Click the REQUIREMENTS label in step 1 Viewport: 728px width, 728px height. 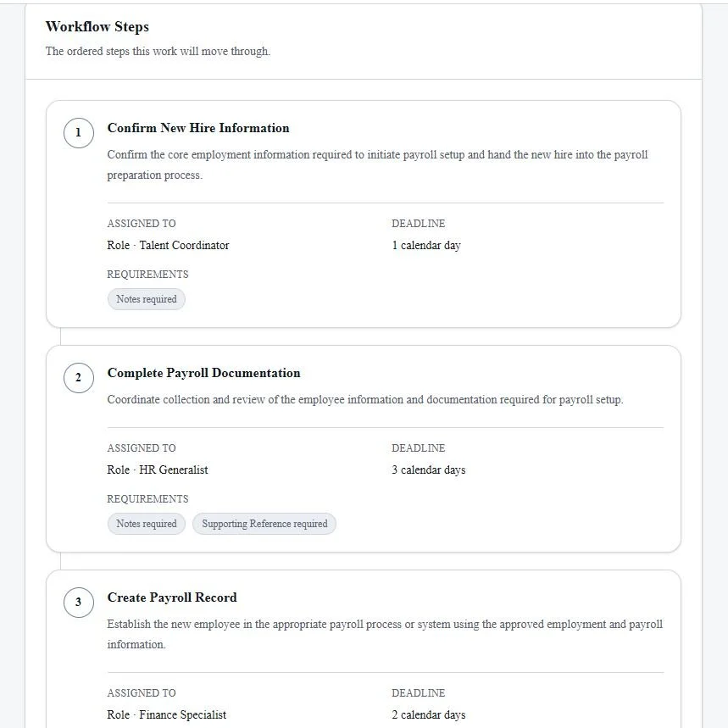(x=147, y=275)
